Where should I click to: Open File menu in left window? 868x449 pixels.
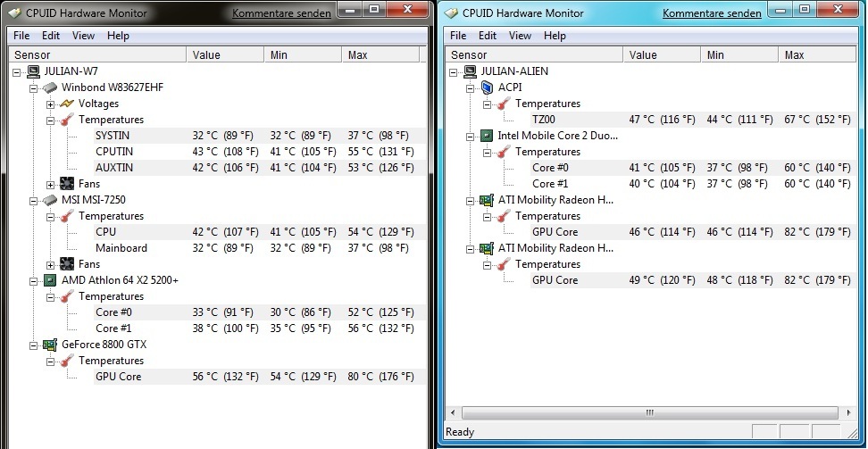(x=21, y=36)
